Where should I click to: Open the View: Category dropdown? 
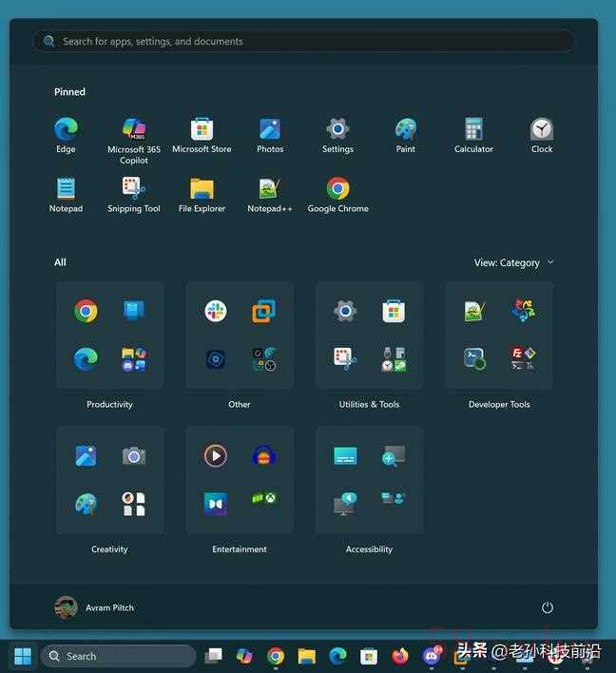(513, 262)
